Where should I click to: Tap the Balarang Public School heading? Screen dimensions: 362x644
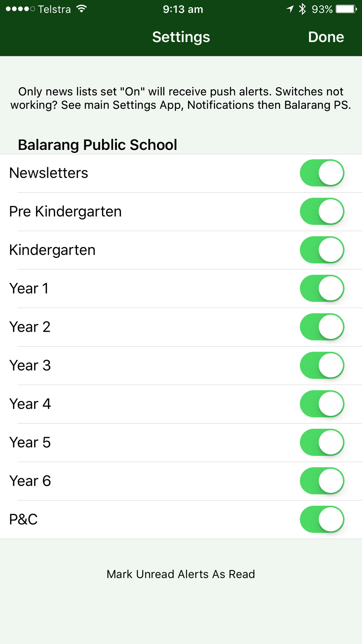97,145
